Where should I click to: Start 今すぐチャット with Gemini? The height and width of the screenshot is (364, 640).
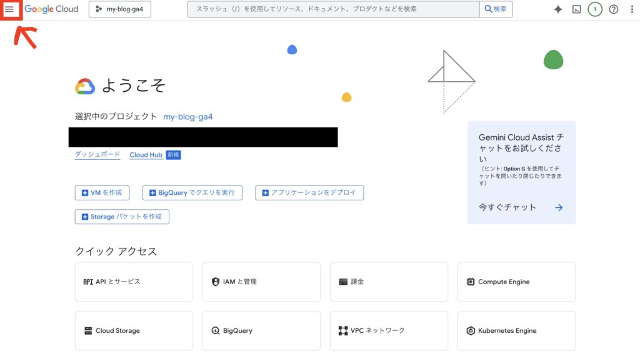507,207
